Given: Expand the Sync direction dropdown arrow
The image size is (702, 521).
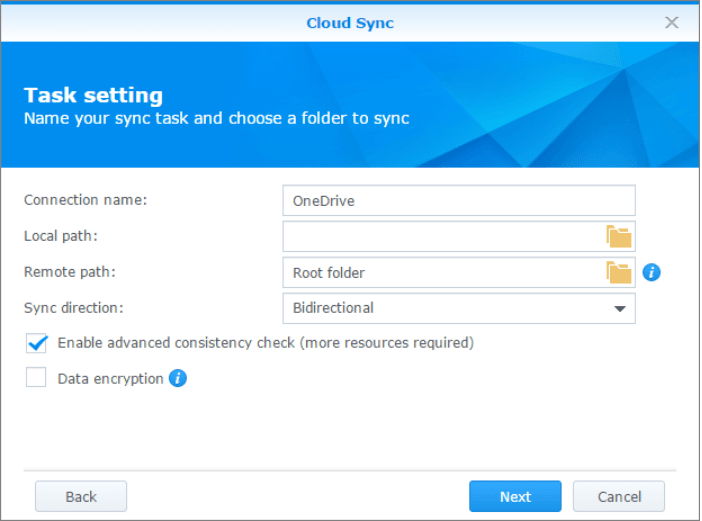Looking at the screenshot, I should click(619, 308).
